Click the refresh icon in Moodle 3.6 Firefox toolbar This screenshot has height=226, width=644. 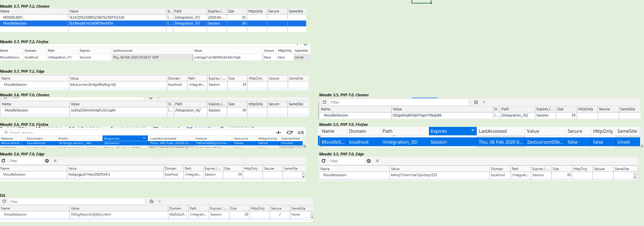click(289, 132)
